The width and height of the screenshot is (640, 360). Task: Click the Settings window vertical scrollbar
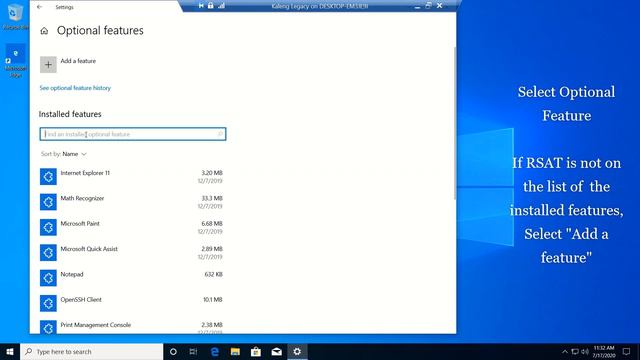[x=455, y=124]
